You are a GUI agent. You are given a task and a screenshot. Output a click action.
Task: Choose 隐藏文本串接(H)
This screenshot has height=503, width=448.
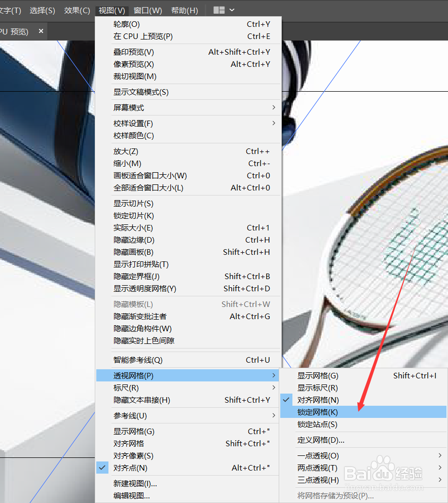(189, 400)
